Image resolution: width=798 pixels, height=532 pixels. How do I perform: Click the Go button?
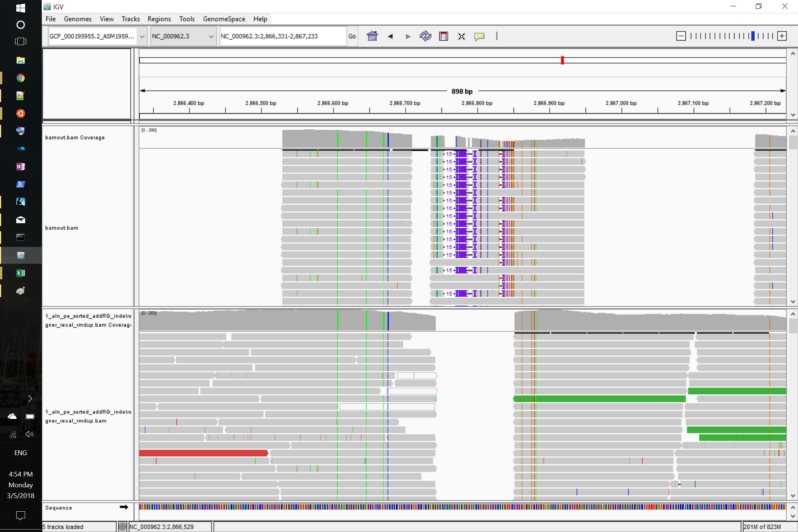click(x=352, y=36)
